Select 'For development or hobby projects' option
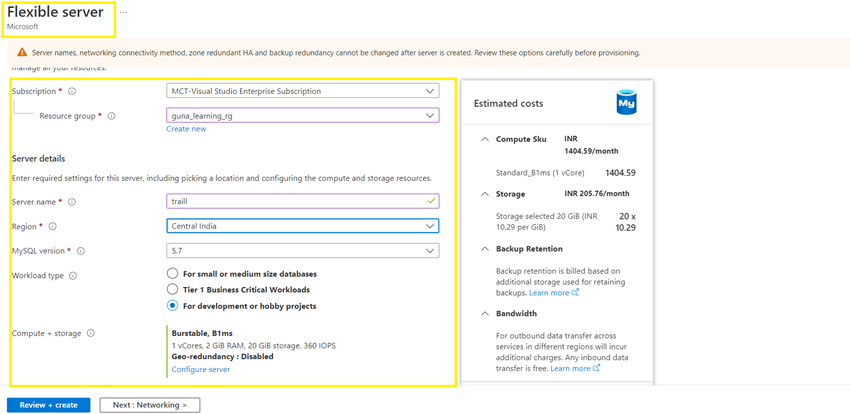This screenshot has width=850, height=414. (x=173, y=306)
